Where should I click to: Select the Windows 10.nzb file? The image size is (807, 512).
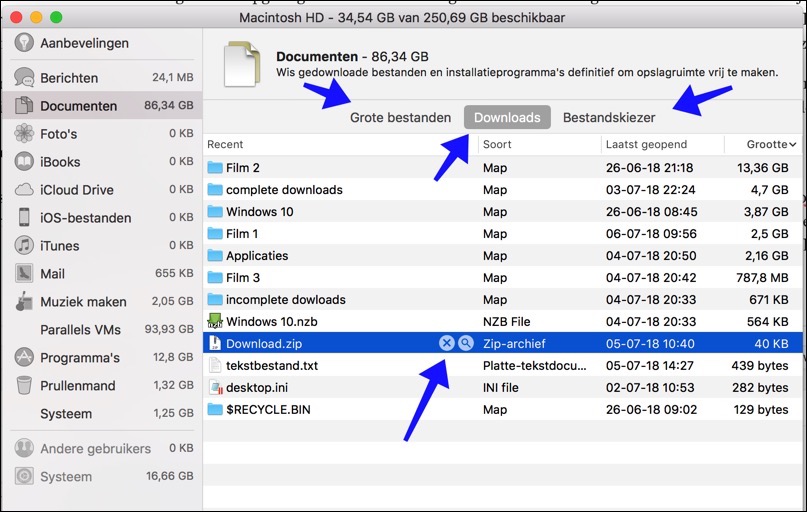pos(271,322)
